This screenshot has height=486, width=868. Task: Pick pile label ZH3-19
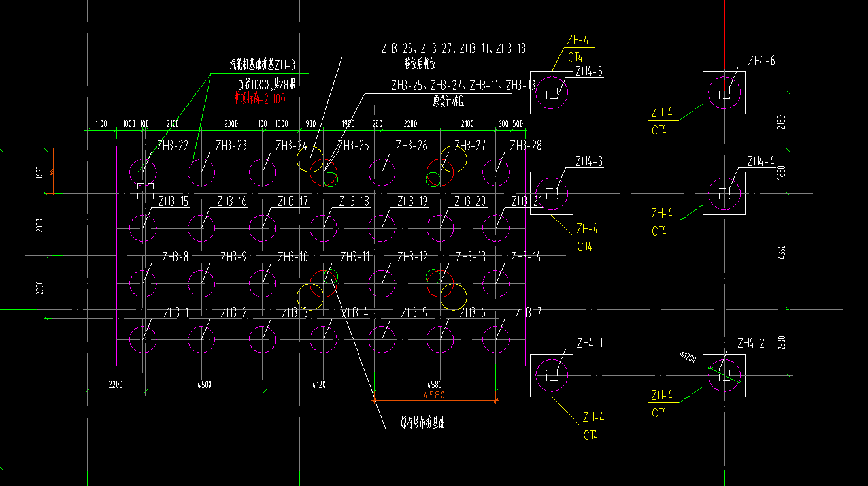coord(412,201)
